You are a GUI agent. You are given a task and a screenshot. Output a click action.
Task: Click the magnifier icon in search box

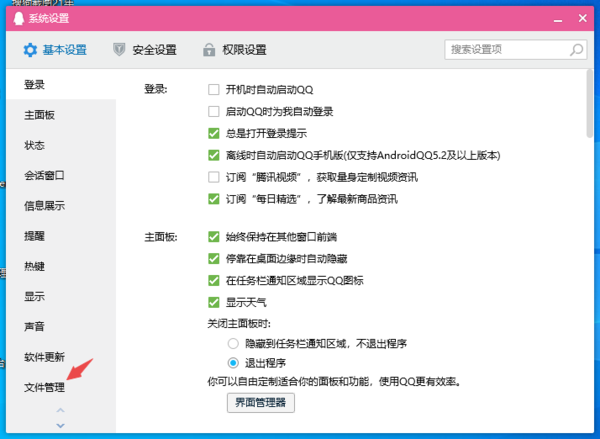[x=576, y=49]
